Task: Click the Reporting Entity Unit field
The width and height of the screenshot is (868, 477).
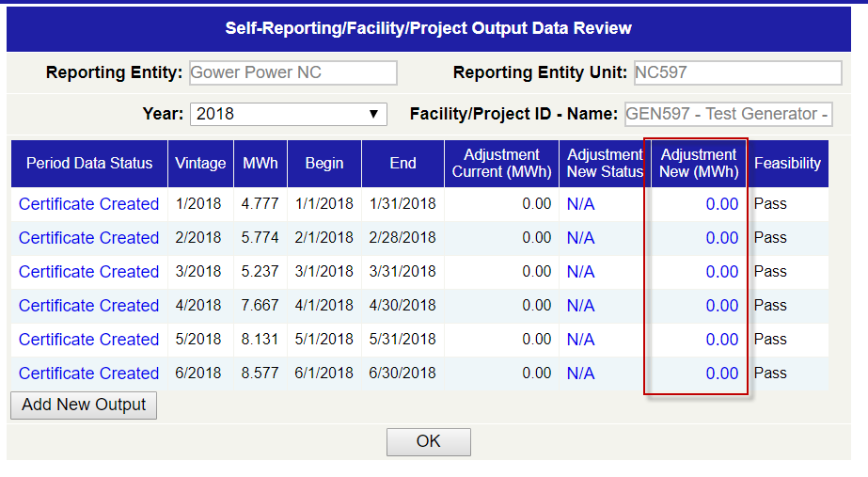Action: (x=736, y=73)
